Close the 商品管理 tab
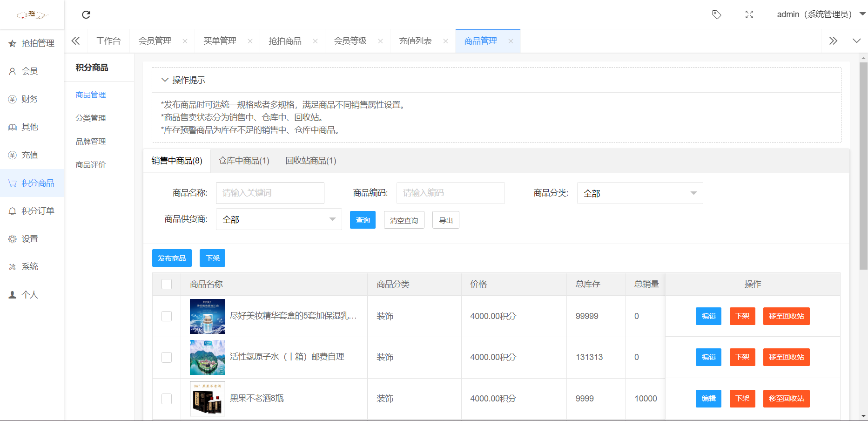Screen dimensions: 868x421 [x=511, y=41]
